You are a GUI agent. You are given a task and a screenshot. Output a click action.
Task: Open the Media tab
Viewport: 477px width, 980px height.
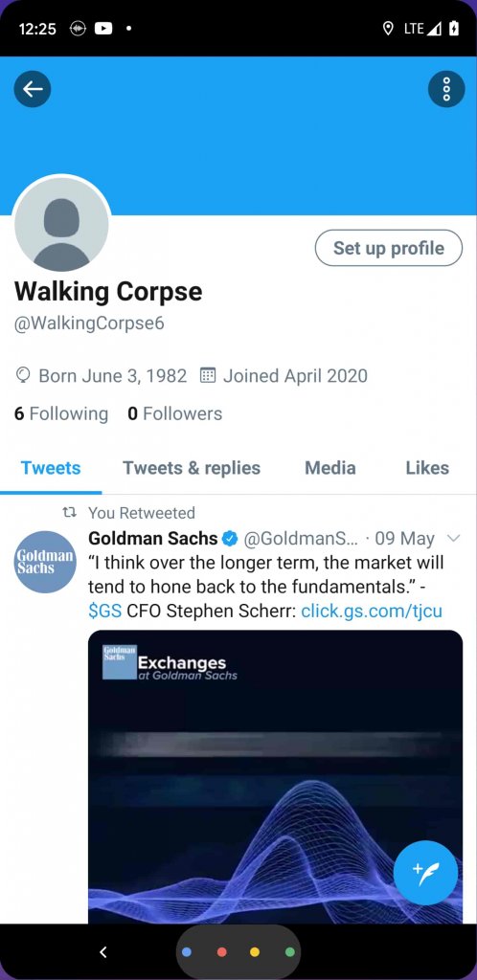pos(330,468)
